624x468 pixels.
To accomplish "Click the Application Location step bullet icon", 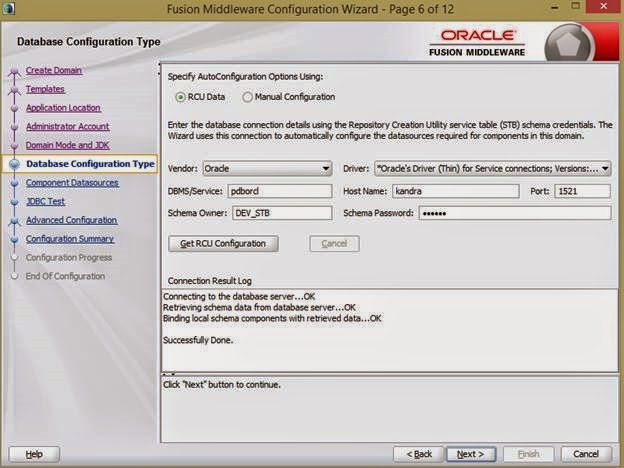I will 15,108.
